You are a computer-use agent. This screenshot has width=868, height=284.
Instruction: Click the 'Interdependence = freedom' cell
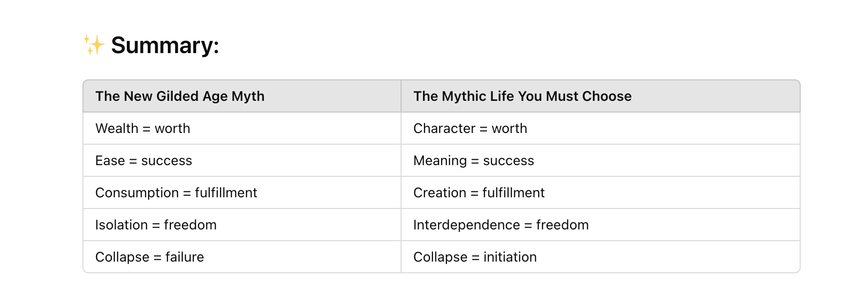click(x=600, y=225)
